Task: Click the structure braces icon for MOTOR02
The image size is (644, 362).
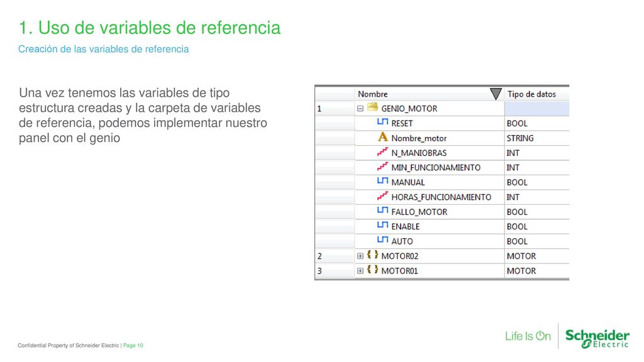Action: [372, 255]
